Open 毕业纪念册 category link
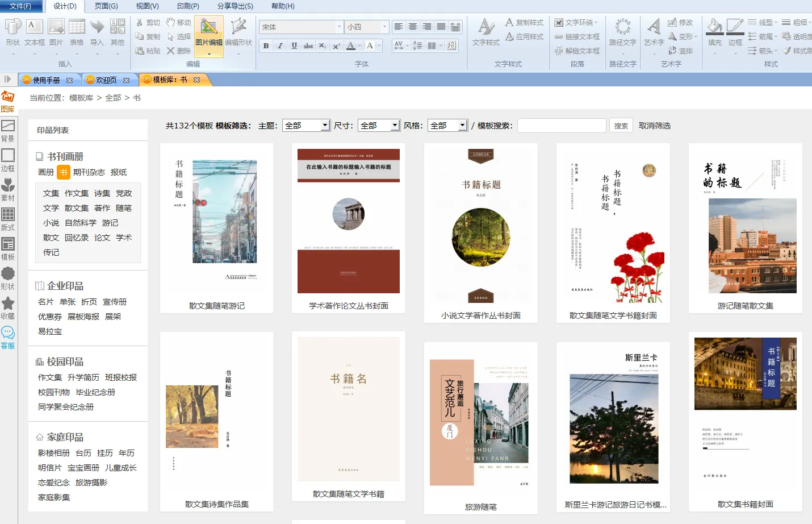The height and width of the screenshot is (524, 812). (x=95, y=392)
